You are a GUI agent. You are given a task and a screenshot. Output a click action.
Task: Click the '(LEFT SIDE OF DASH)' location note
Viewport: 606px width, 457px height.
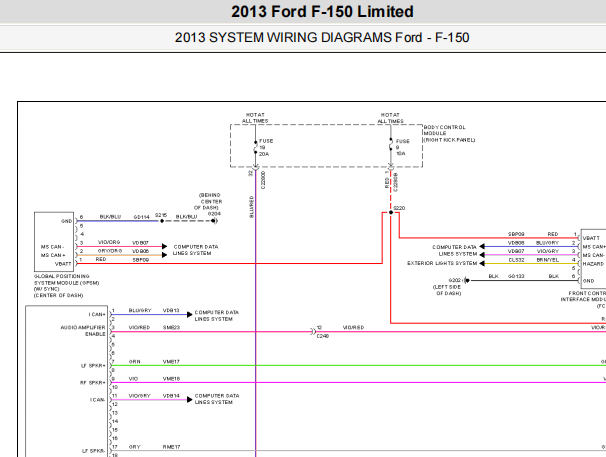447,290
